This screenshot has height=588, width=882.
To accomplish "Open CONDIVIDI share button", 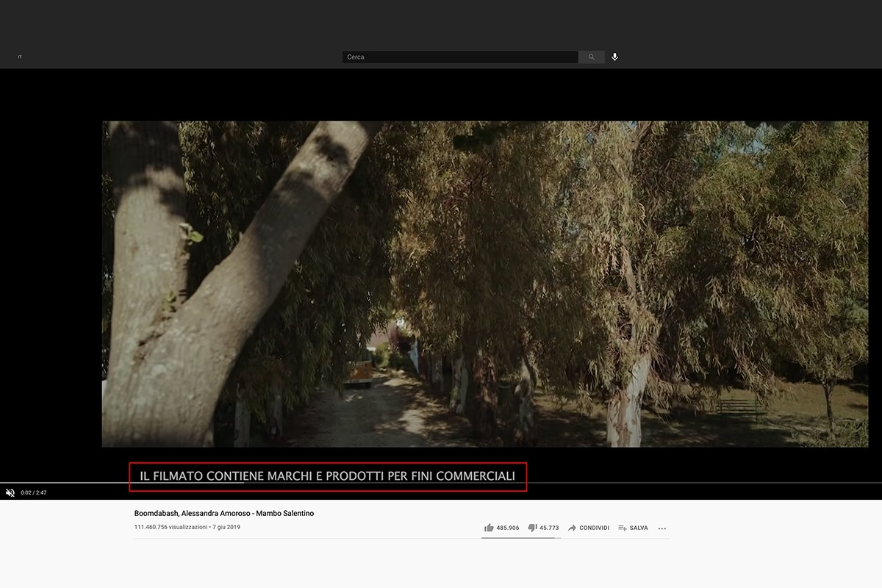I will tap(588, 528).
